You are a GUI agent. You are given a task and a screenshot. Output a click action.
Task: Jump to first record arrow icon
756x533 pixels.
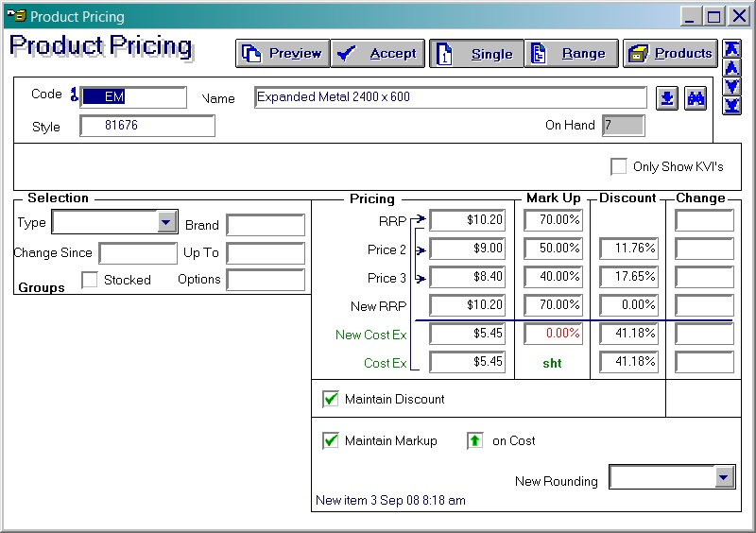point(731,49)
